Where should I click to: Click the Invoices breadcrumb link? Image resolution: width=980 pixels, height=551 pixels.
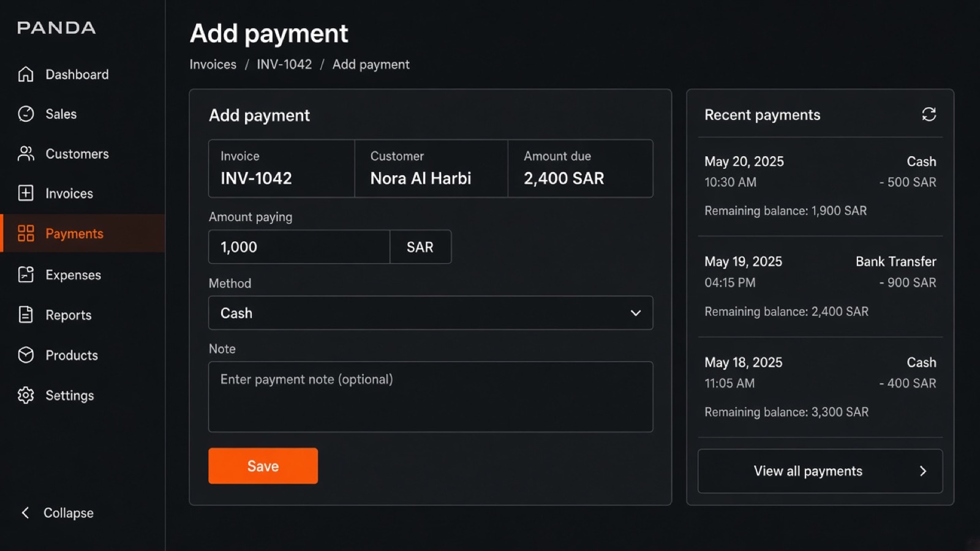213,64
